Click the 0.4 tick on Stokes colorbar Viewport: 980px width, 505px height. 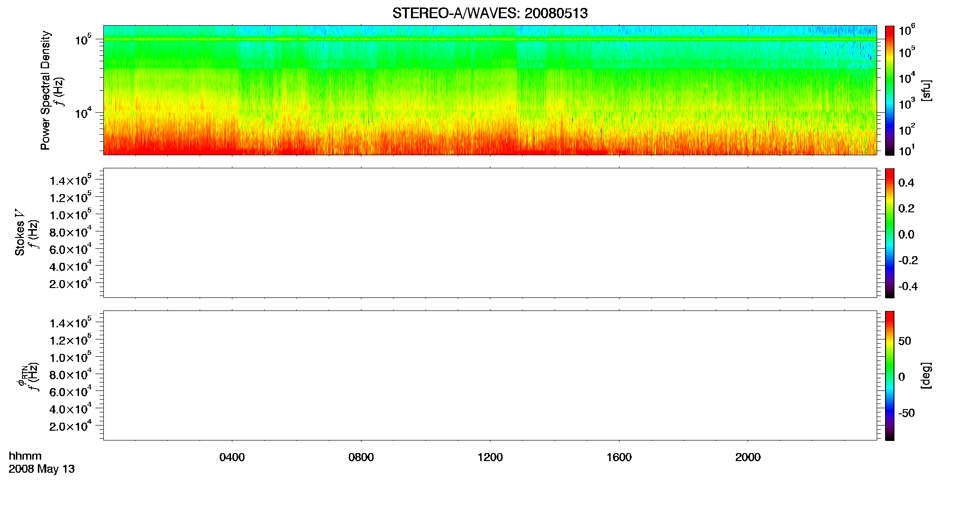pyautogui.click(x=906, y=183)
